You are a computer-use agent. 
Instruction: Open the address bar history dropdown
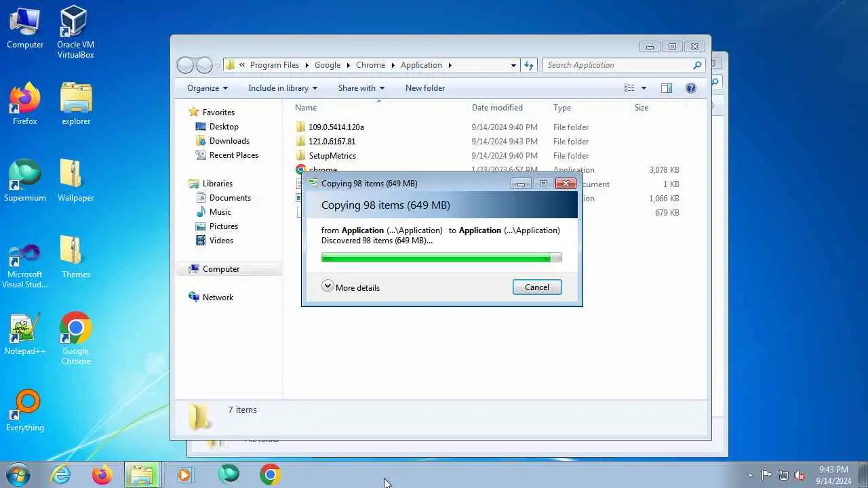tap(513, 65)
